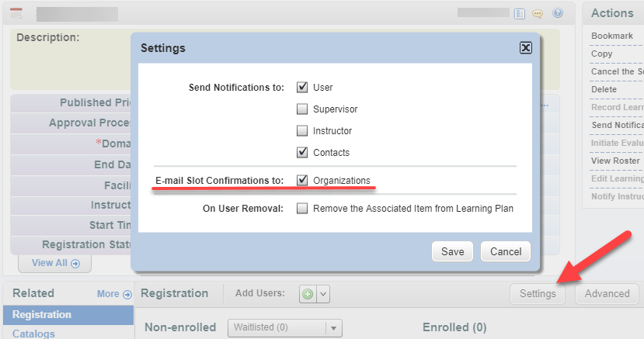The image size is (644, 339).
Task: Uncheck Organizations slot confirmations checkbox
Action: (x=302, y=180)
